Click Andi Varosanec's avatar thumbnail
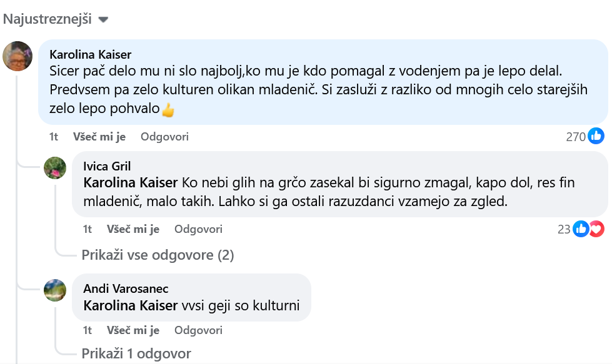 (55, 290)
